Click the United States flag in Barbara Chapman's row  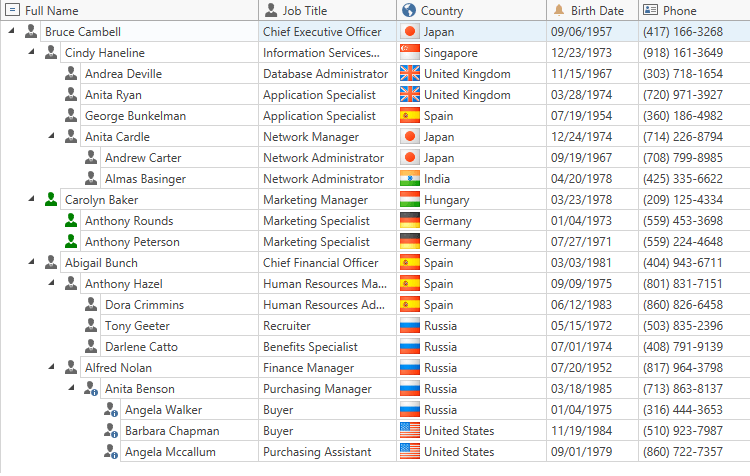(409, 431)
